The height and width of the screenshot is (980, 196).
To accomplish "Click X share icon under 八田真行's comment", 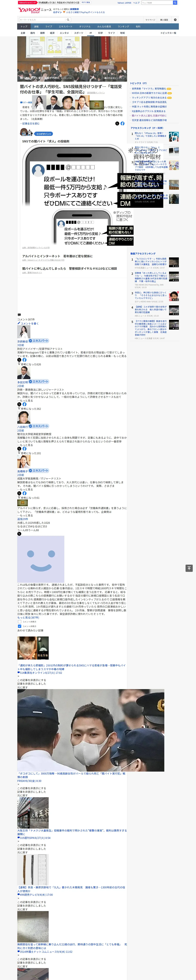I will 19,449.
